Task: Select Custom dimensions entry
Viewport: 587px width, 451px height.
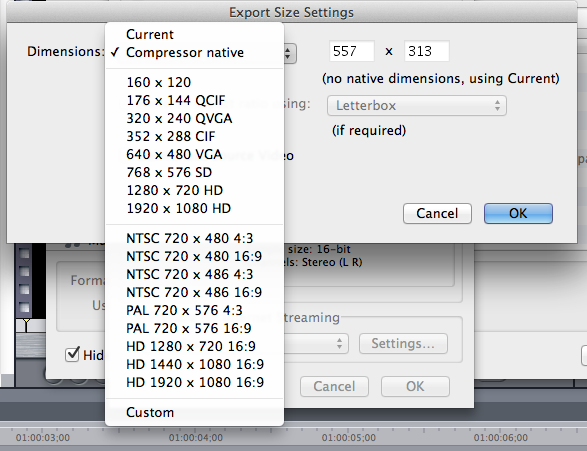Action: (194, 412)
